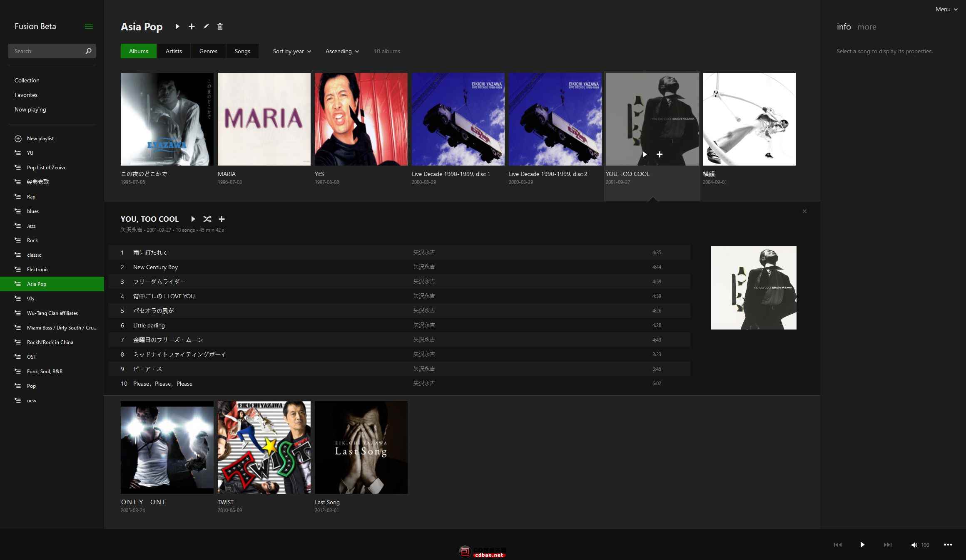Select the ONLY ONE album cover
966x560 pixels.
coord(167,447)
